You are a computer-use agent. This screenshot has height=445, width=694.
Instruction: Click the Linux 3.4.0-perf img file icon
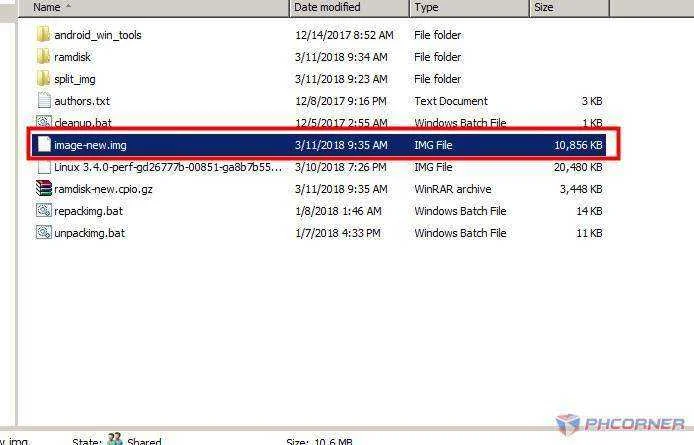[x=44, y=167]
